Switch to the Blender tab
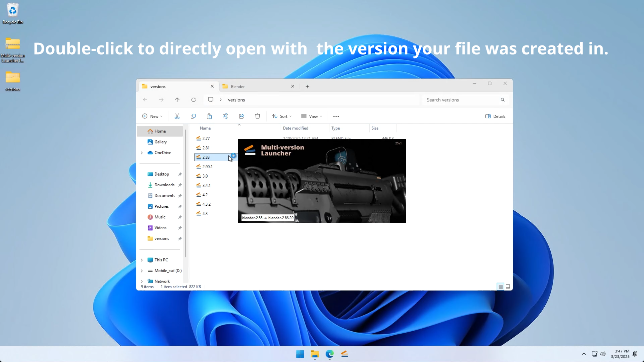Viewport: 644px width, 362px height. point(259,86)
